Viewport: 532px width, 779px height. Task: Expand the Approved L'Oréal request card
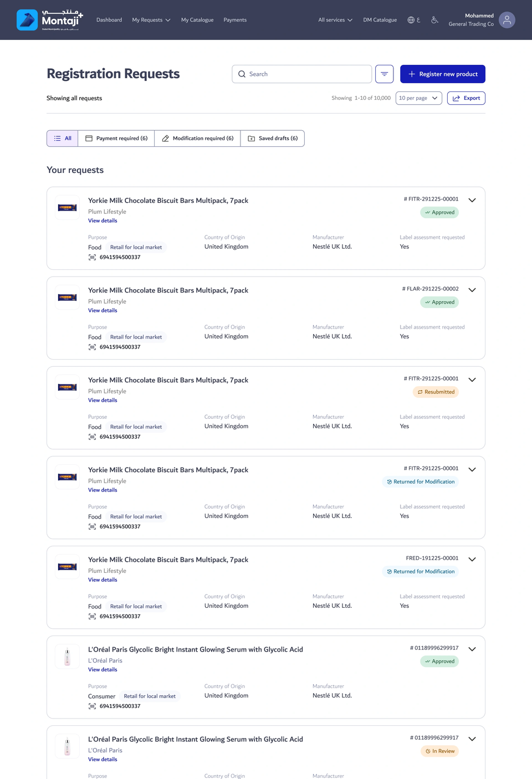tap(472, 649)
